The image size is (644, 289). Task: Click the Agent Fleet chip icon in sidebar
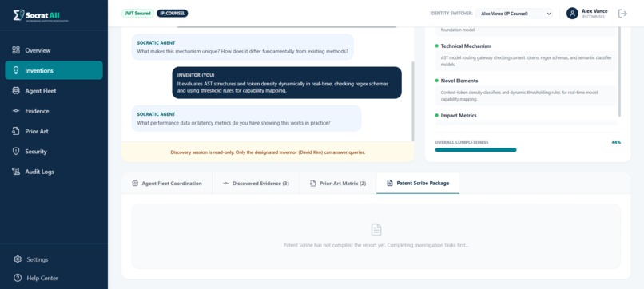click(16, 91)
